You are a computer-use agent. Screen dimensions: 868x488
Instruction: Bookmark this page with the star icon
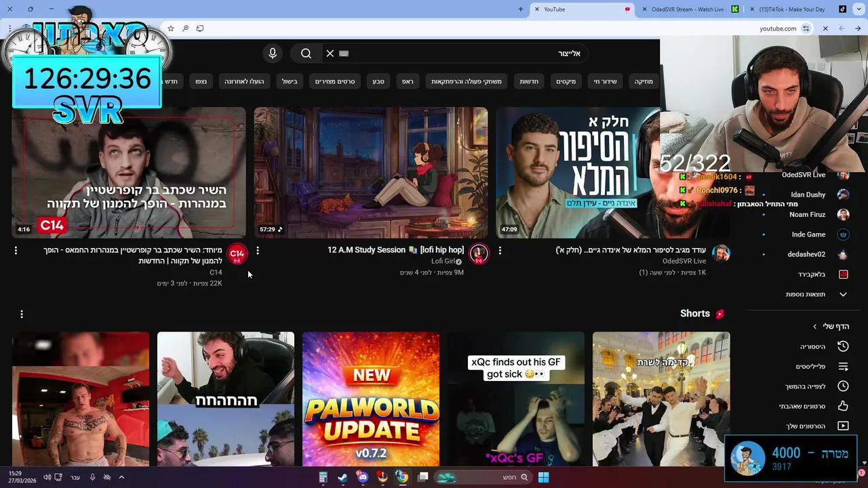(x=171, y=28)
